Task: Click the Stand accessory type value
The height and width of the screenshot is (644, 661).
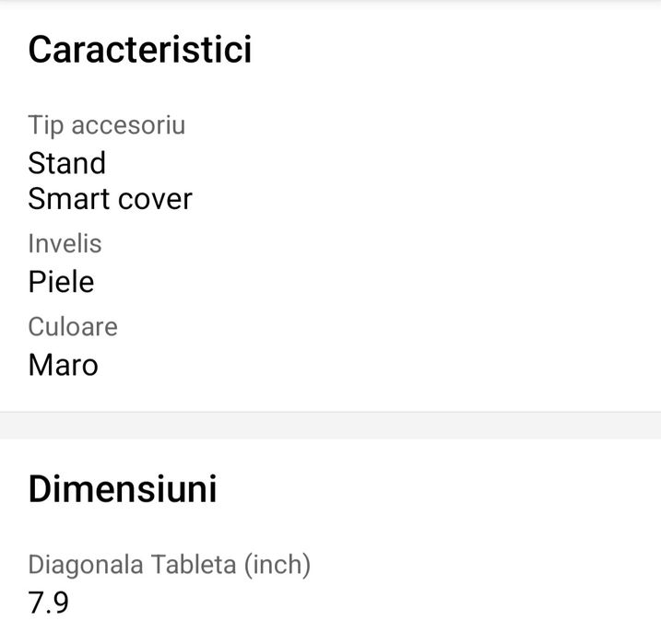Action: click(x=67, y=163)
